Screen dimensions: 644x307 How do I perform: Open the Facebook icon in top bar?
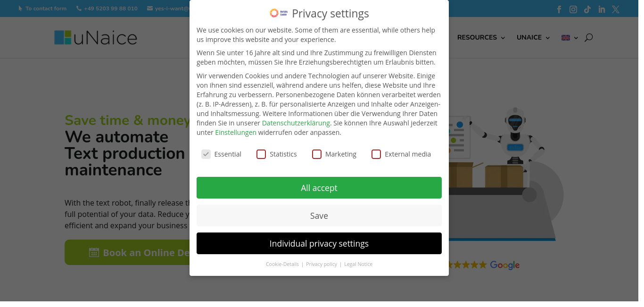pyautogui.click(x=559, y=9)
